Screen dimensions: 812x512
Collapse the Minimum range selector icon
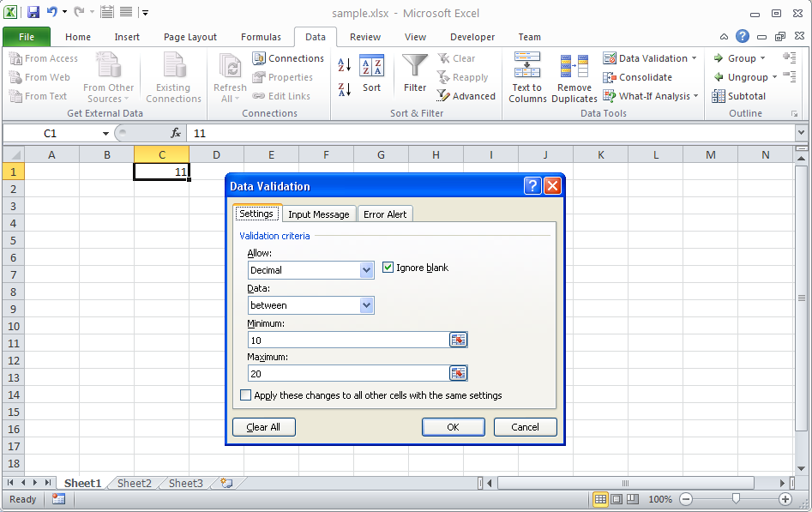point(458,340)
